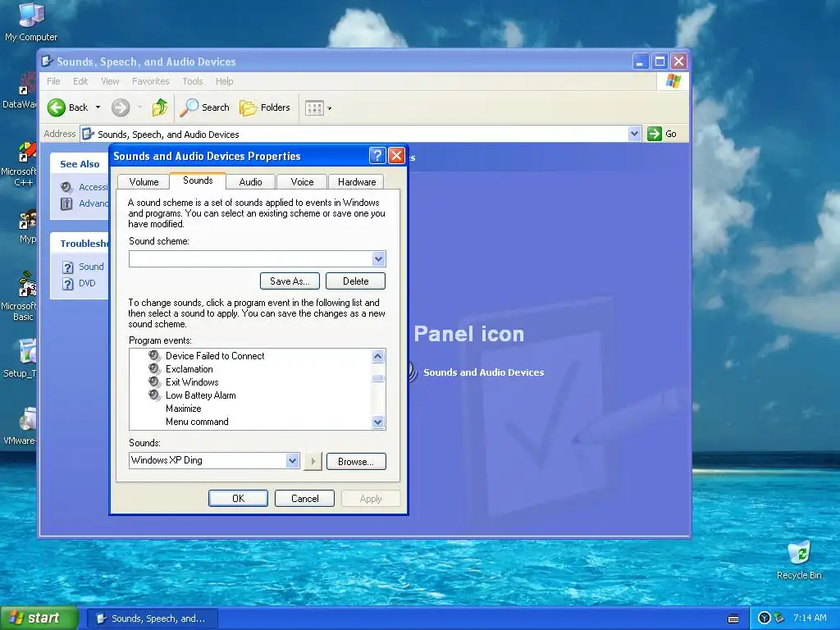Switch to the Hardware tab

[x=357, y=181]
